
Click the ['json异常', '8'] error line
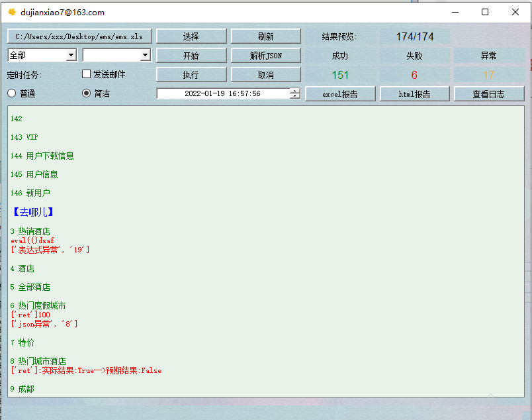(44, 324)
